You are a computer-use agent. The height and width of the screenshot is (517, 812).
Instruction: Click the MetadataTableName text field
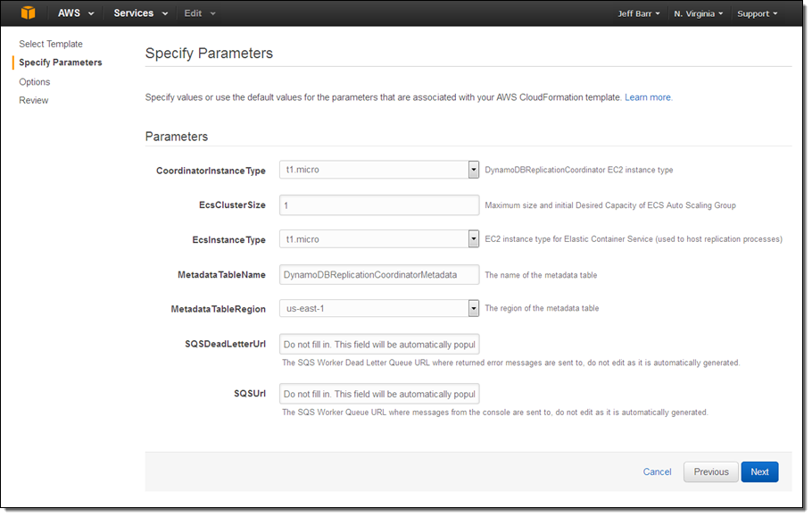coord(379,274)
